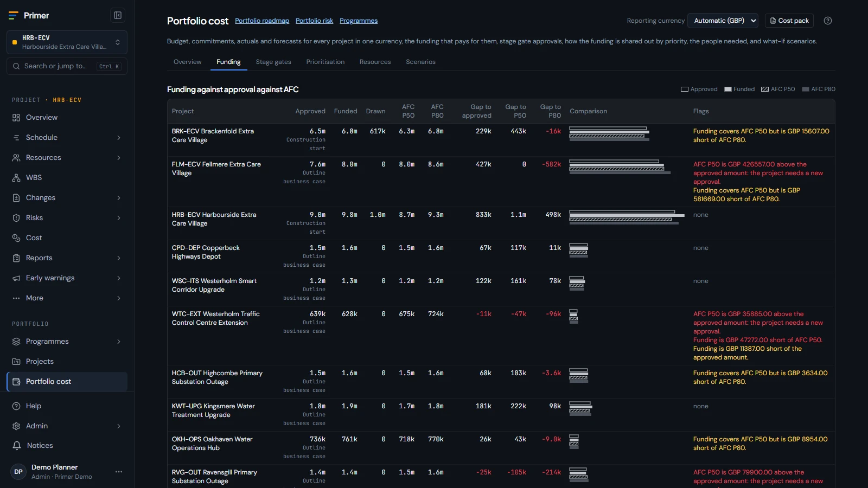Expand the Schedule menu chevron
Viewport: 868px width, 488px height.
(119, 138)
